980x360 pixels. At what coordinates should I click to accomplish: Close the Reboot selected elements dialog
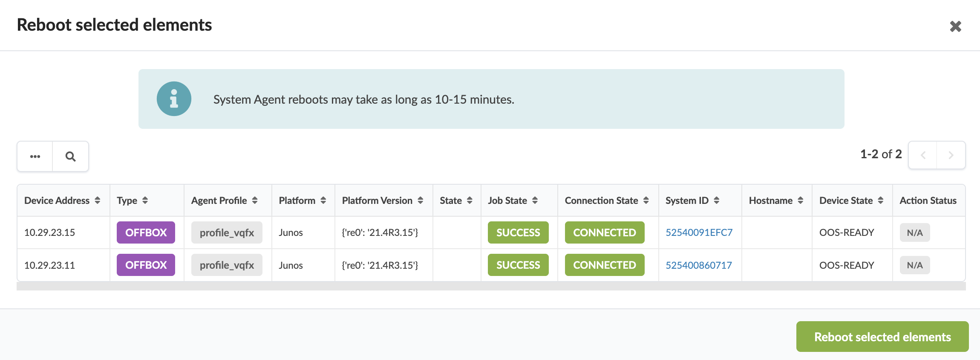point(955,26)
